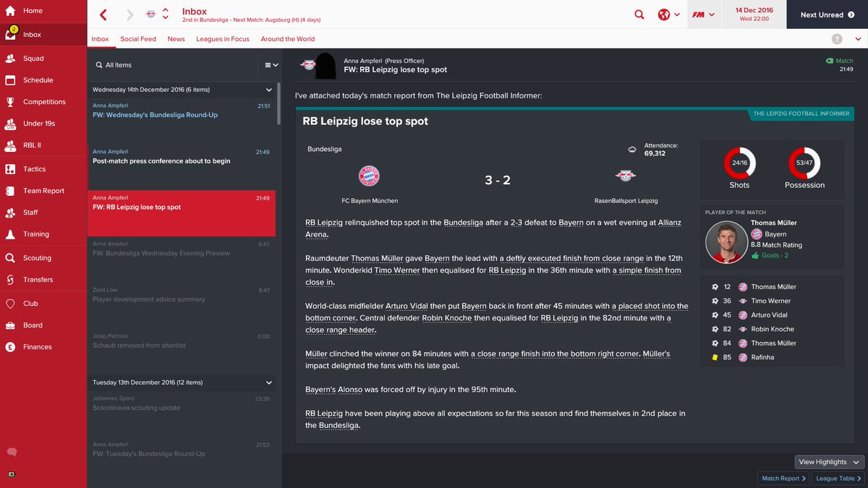Collapse the Tuesday 13th December 2016 group
Viewport: 868px width, 488px height.
[x=269, y=382]
